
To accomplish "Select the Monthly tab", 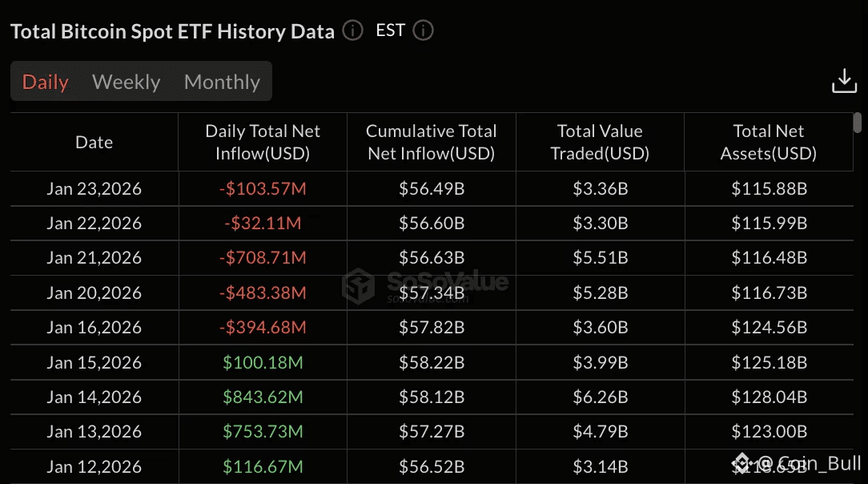I will coord(222,82).
